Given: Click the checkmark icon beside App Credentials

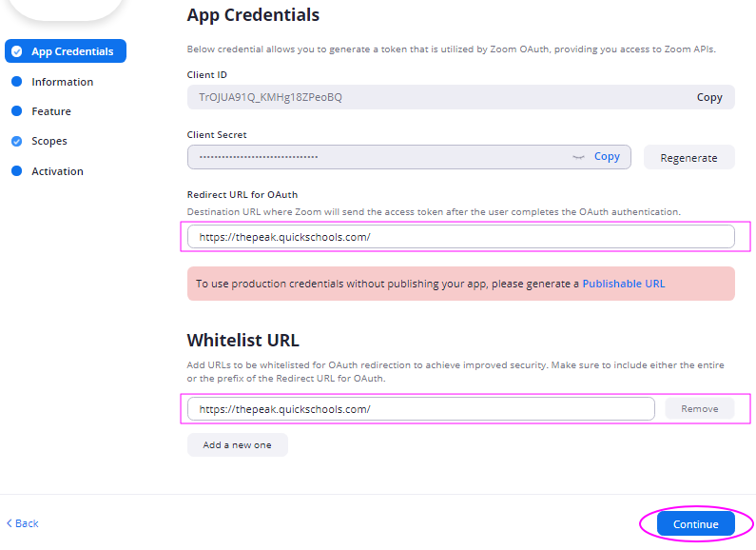Looking at the screenshot, I should [x=17, y=51].
